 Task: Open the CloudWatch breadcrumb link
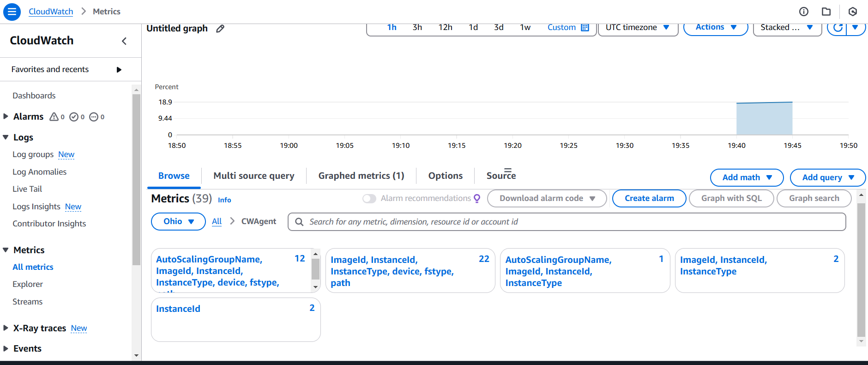51,12
